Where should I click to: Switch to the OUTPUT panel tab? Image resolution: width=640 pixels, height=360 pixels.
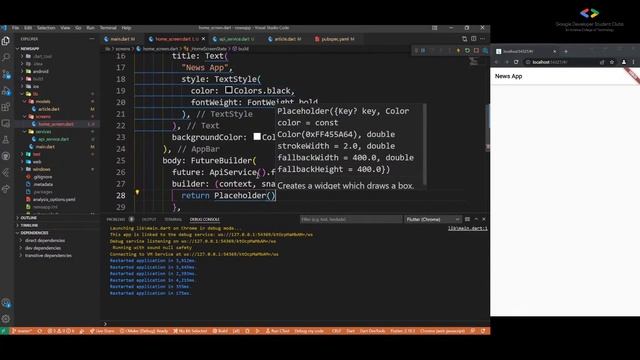pos(149,220)
